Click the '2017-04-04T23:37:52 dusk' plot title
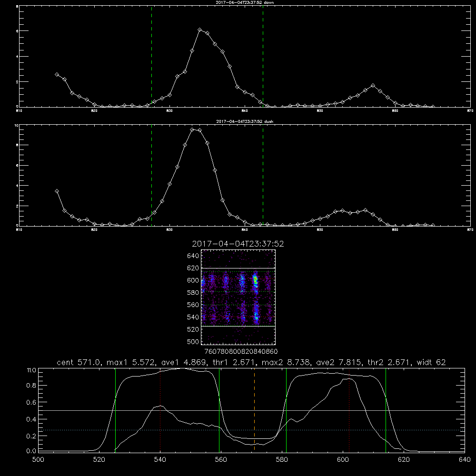 pos(245,121)
